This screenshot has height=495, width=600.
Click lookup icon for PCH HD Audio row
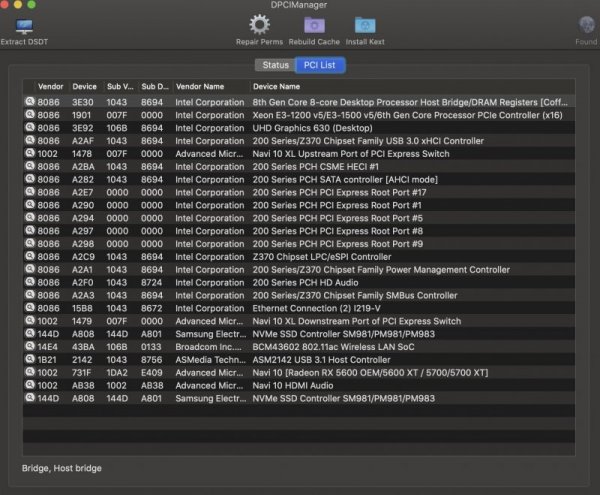30,282
